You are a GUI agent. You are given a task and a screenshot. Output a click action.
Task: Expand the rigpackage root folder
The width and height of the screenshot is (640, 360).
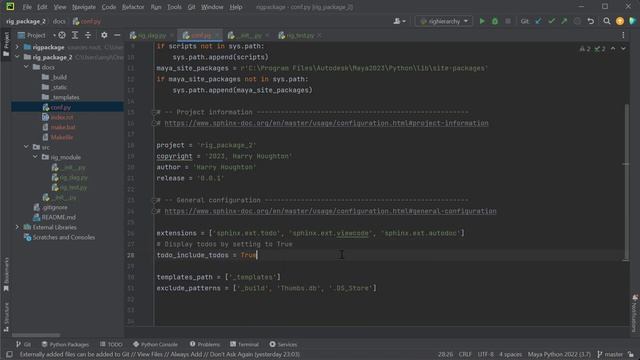point(17,47)
